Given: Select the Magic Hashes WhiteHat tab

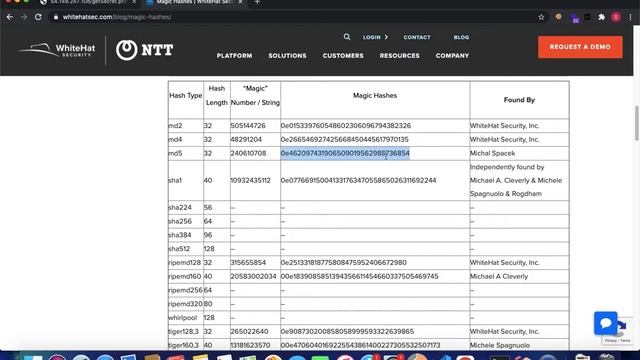Looking at the screenshot, I should (x=194, y=2).
